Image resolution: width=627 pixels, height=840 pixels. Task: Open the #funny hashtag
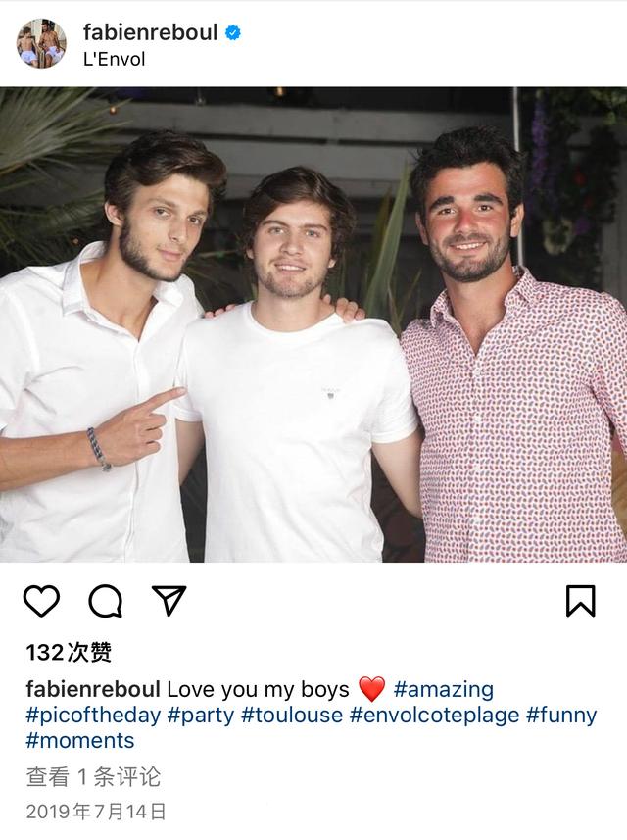(x=561, y=716)
